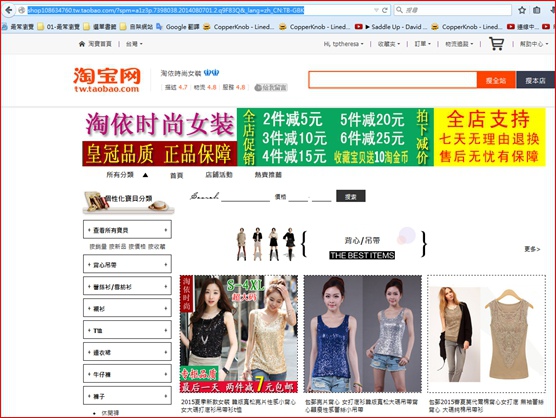This screenshot has height=418, width=556.
Task: Click the home icon beside 淘寶首頁
Action: tap(82, 44)
